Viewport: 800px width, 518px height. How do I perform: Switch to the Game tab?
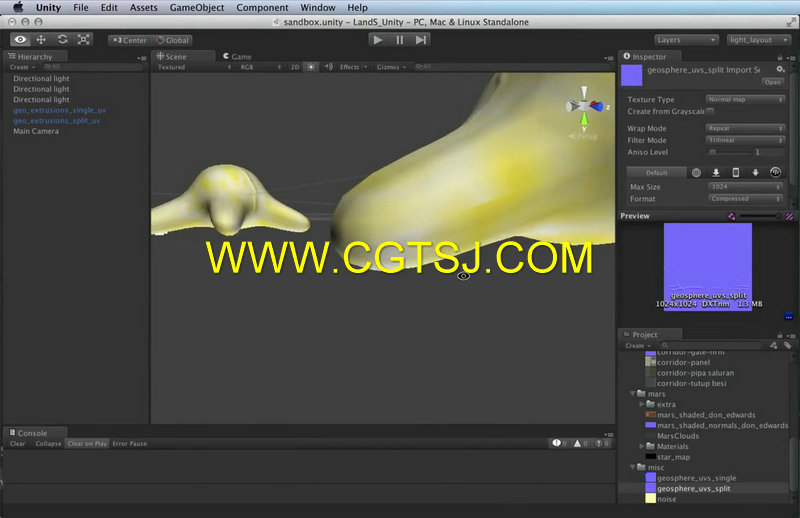pos(238,57)
